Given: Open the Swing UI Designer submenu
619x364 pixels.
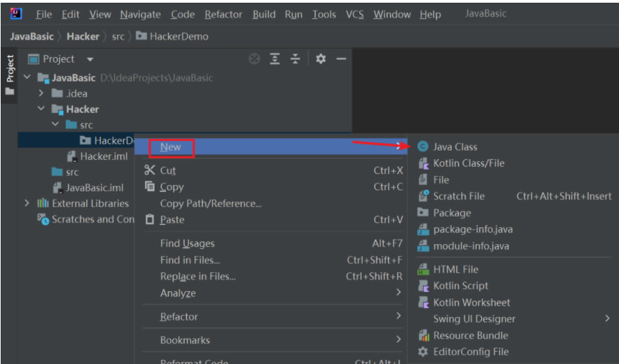Looking at the screenshot, I should (x=474, y=319).
